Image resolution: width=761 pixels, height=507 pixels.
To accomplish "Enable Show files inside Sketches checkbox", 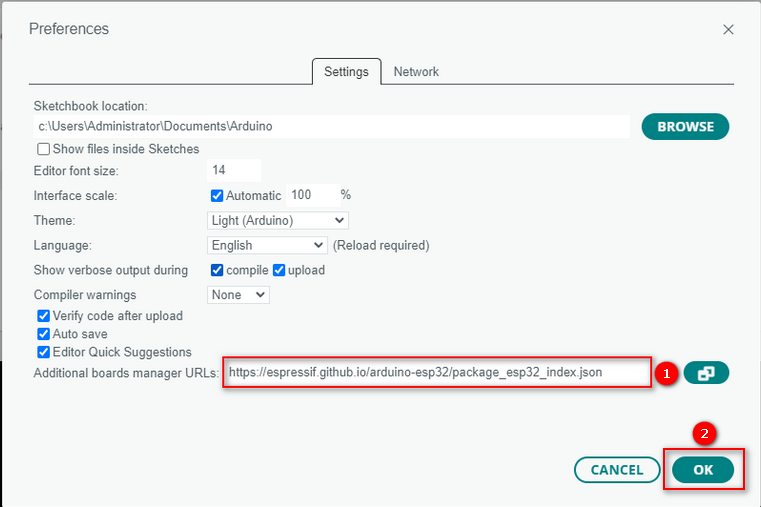I will (43, 149).
